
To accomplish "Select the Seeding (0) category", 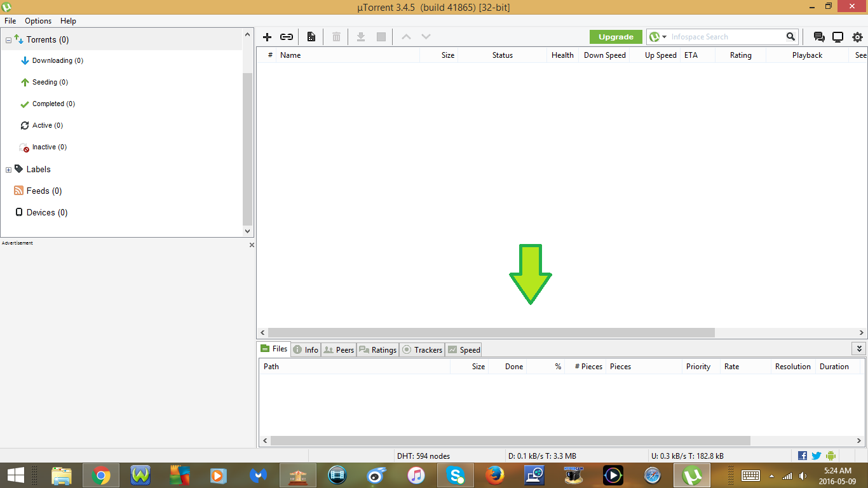I will pos(50,83).
